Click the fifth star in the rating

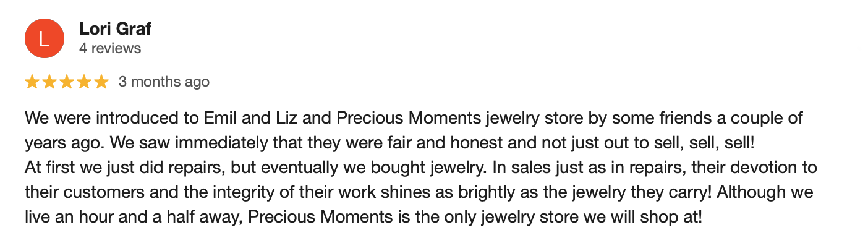click(101, 82)
